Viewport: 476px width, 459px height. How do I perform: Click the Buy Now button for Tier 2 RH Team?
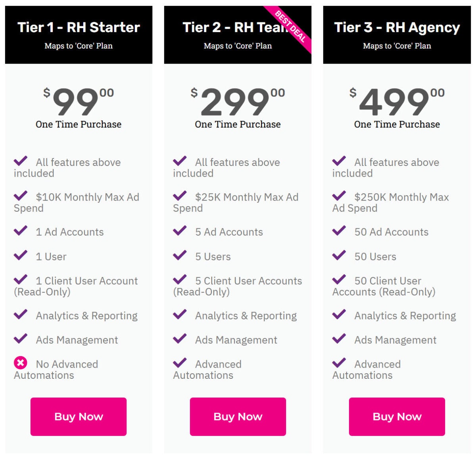(238, 417)
